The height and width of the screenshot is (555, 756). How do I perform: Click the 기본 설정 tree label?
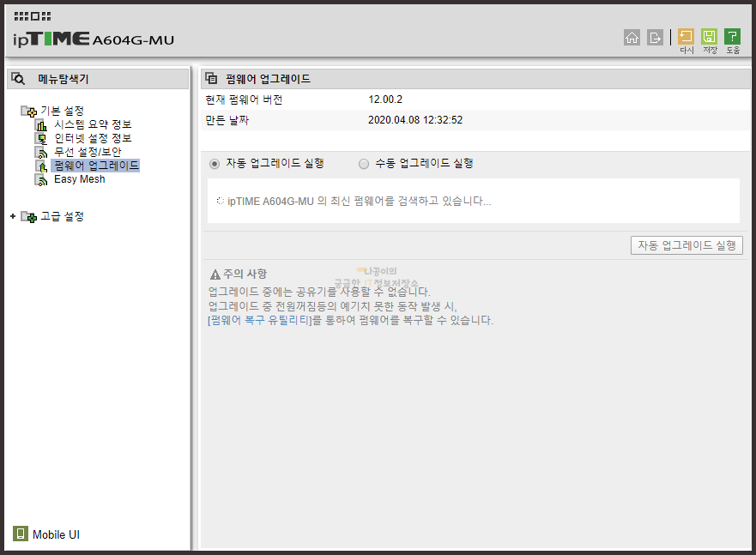pos(62,111)
